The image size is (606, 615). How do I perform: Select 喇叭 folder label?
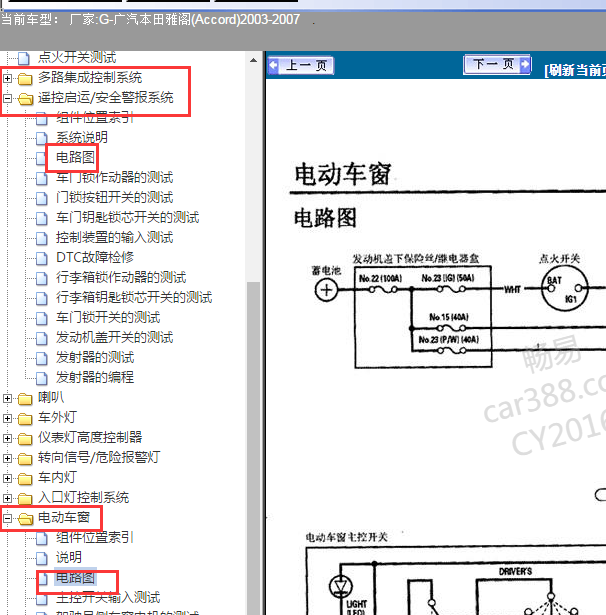point(51,398)
